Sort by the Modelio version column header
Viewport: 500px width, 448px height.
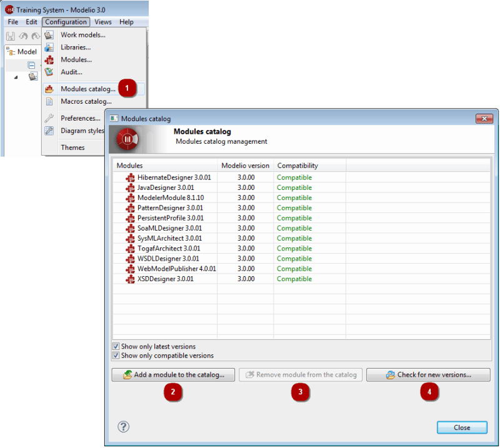245,166
